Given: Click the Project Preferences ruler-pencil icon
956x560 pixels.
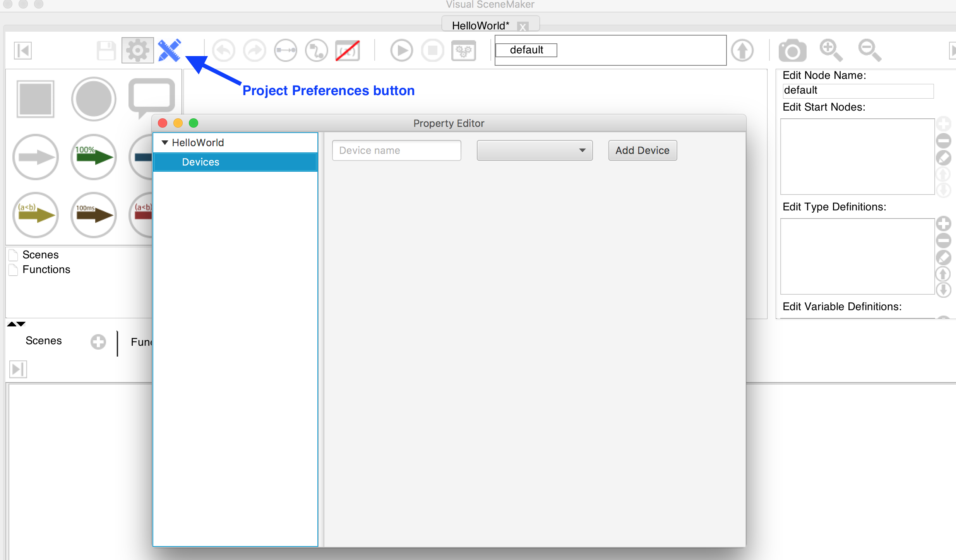Looking at the screenshot, I should click(169, 50).
